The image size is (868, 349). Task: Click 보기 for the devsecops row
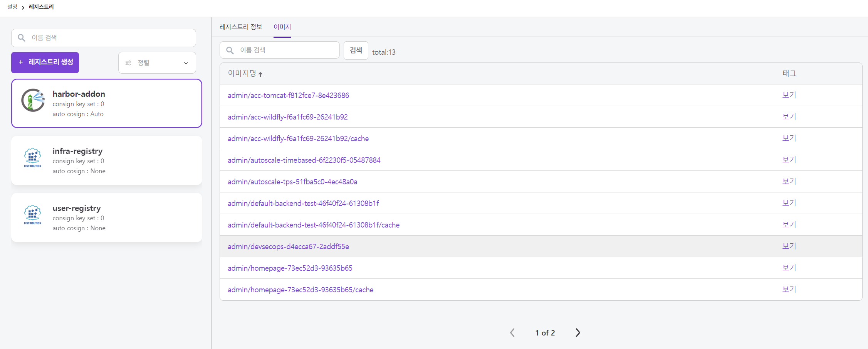point(789,246)
